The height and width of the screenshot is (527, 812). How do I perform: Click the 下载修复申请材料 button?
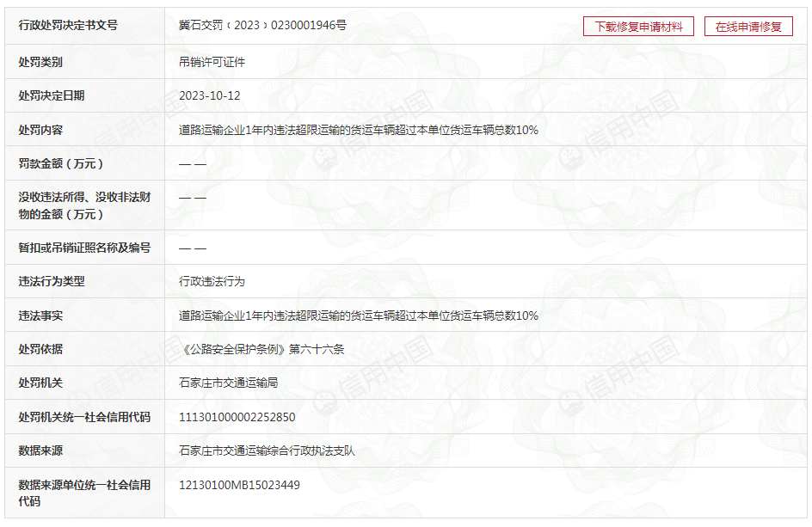pos(637,27)
